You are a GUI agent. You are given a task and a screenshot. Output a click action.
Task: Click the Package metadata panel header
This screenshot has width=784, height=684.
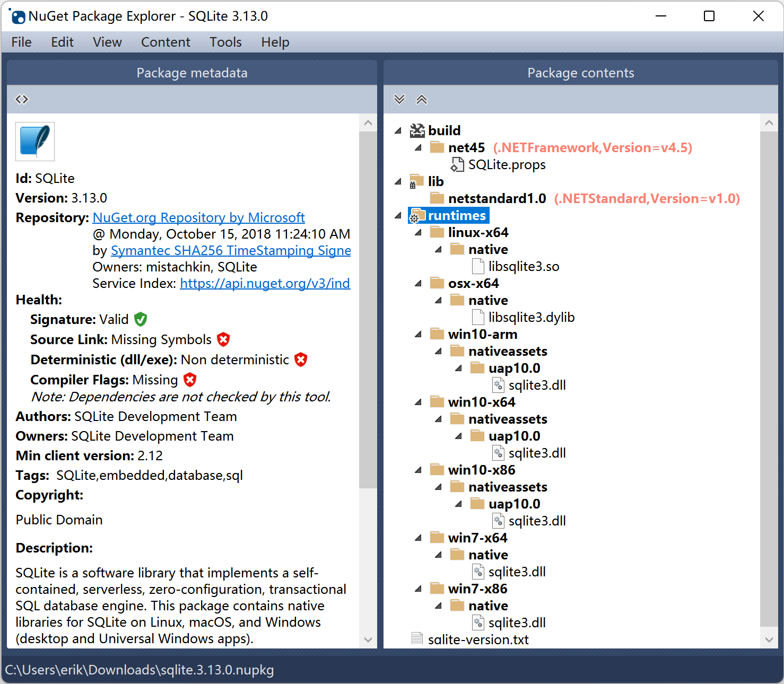[192, 73]
